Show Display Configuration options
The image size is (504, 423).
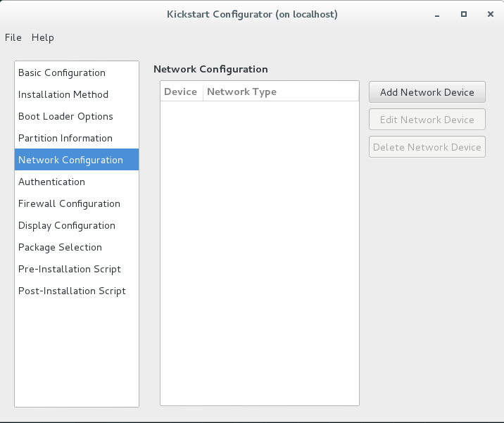[x=77, y=225]
